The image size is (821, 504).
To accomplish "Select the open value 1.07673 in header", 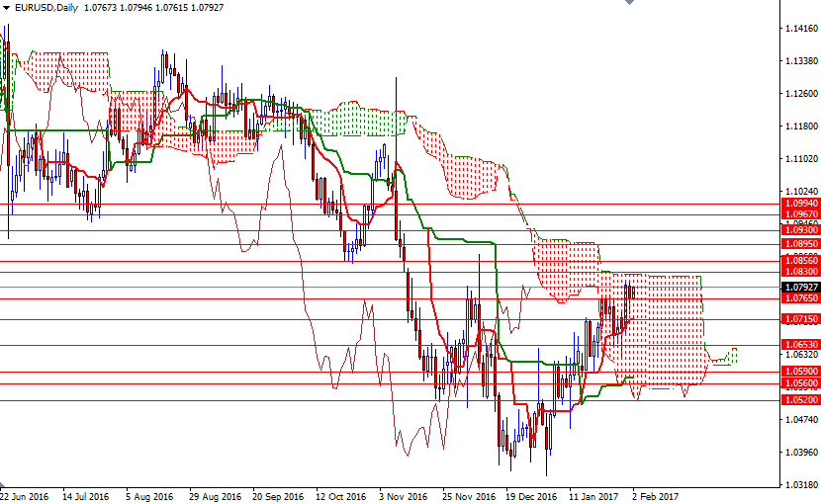I will 101,8.
